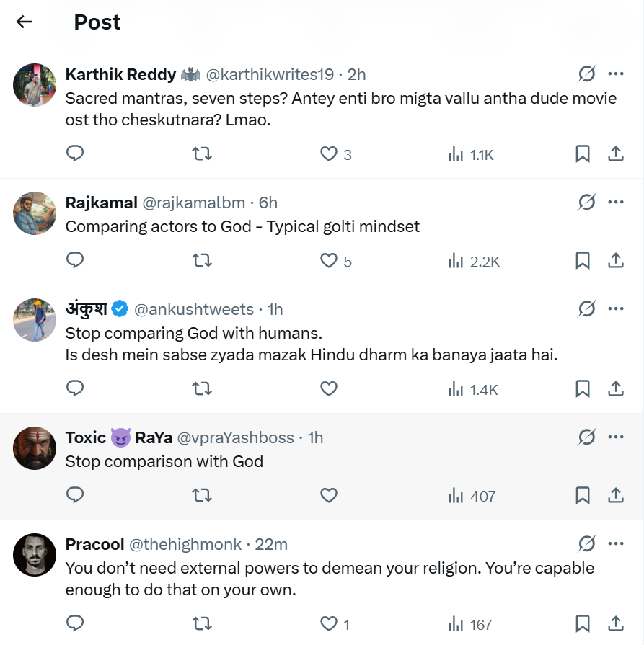Screen dimensions: 644x645
Task: Open more options on Pracool's post
Action: pyautogui.click(x=616, y=543)
